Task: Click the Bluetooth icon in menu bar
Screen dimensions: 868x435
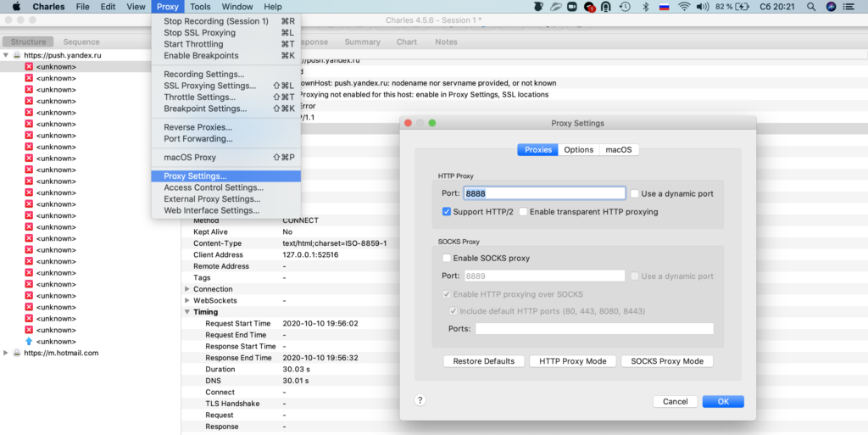Action: (644, 7)
